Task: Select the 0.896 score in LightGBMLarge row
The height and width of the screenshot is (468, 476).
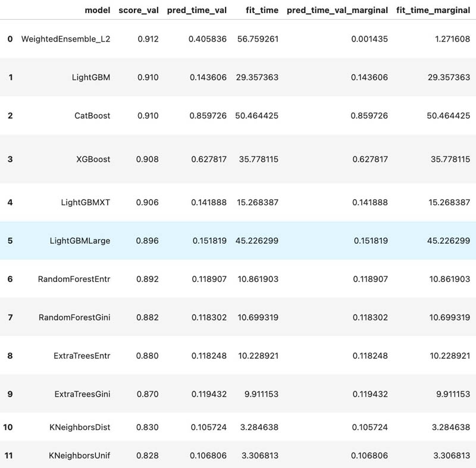Action: tap(147, 241)
